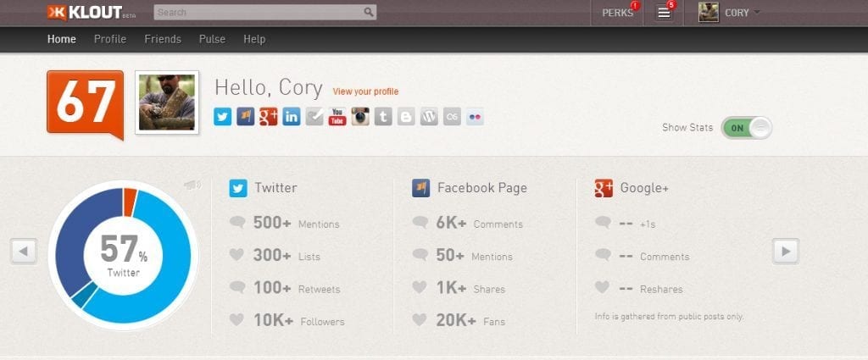
Task: Click the Reshares stat under Google+
Action: pos(639,288)
